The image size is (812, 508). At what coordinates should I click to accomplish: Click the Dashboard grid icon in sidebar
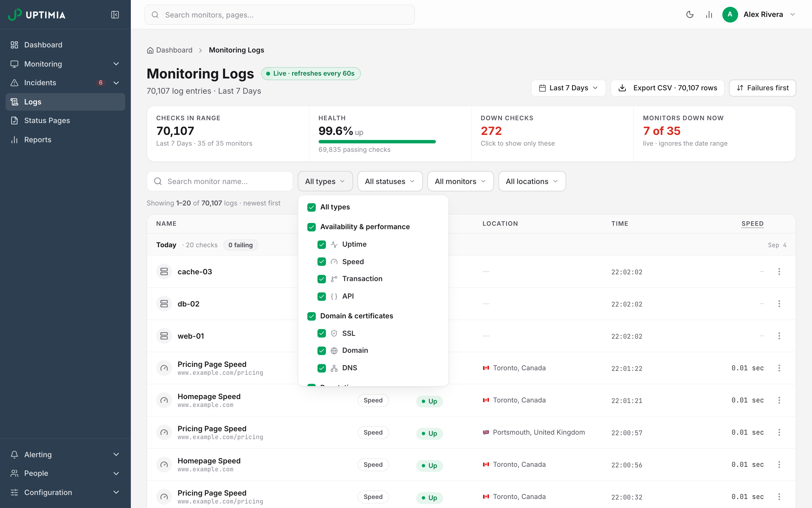pyautogui.click(x=14, y=45)
